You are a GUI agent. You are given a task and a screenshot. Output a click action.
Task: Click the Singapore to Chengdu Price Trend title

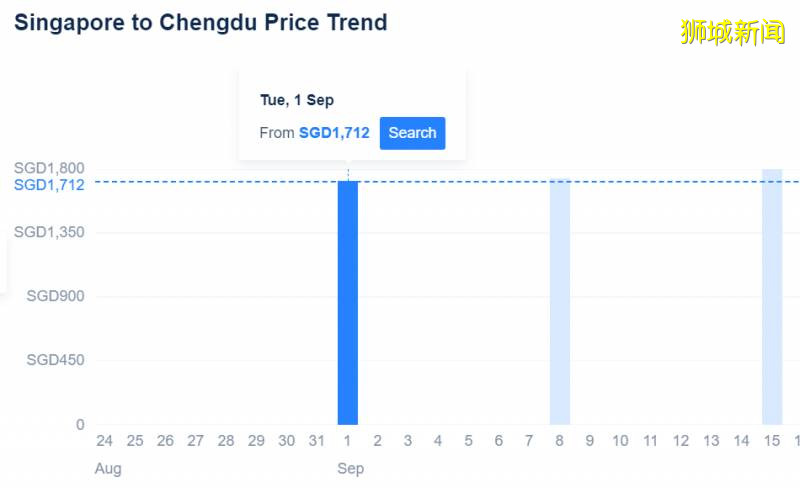[200, 22]
